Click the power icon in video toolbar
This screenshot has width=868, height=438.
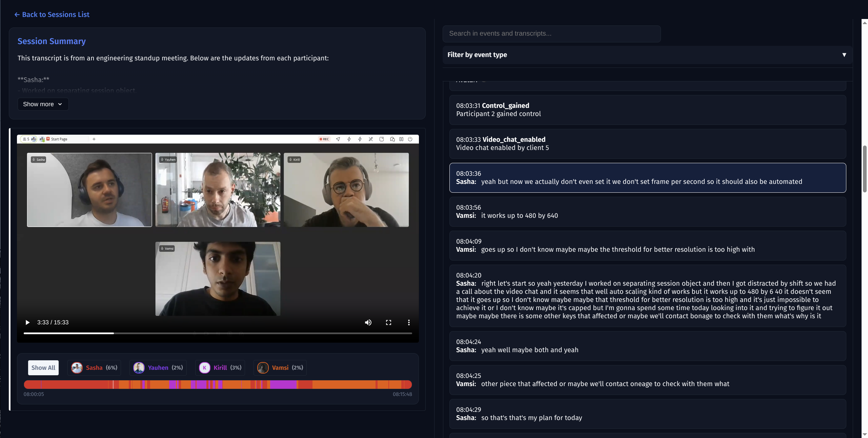point(410,139)
